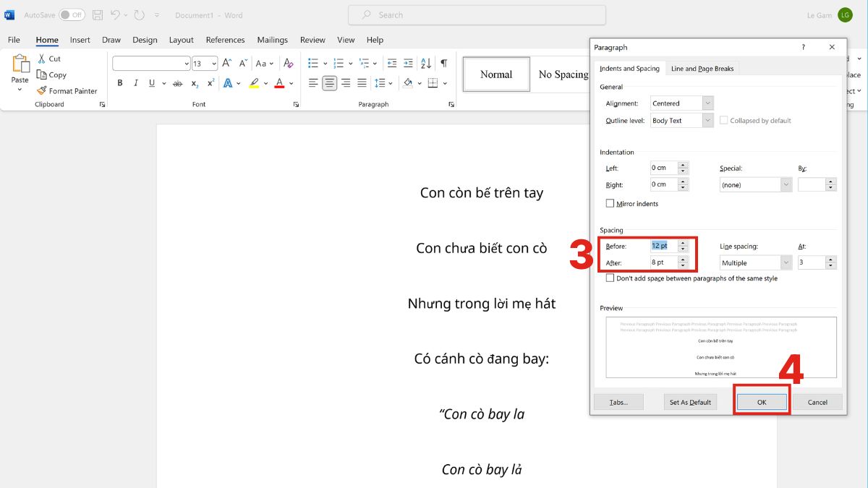Screen dimensions: 868x488
Task: Increase font size with grow font icon
Action: 226,63
